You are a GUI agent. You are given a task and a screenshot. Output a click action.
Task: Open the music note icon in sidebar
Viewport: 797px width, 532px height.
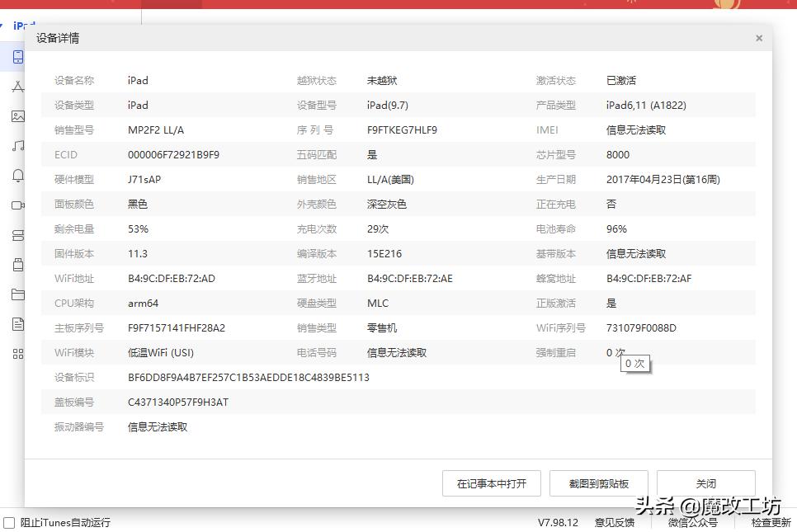pyautogui.click(x=18, y=146)
